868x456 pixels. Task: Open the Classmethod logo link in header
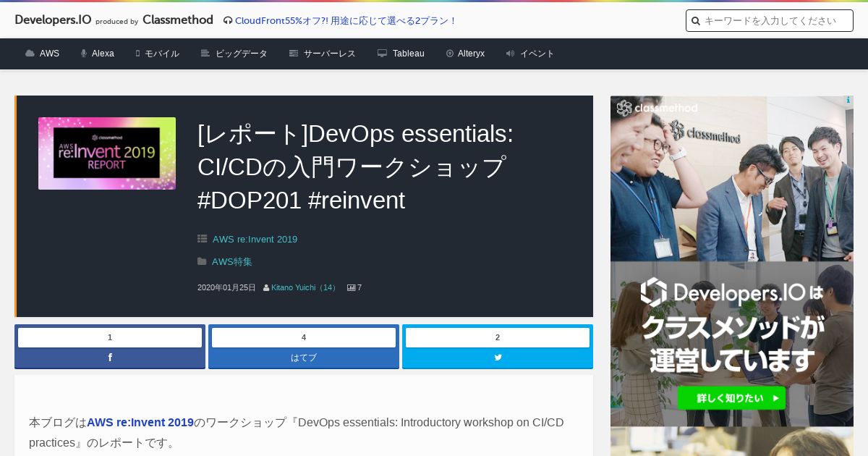[x=178, y=20]
